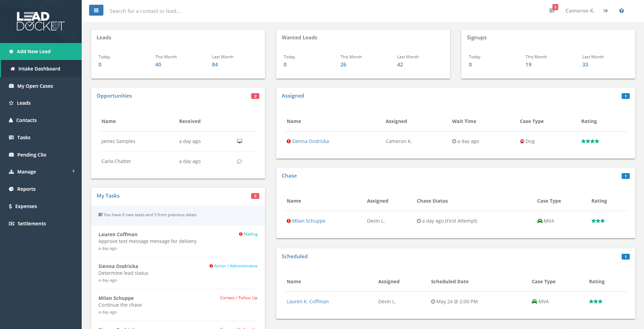The image size is (644, 329).
Task: Open the Milan Schuppe lead link
Action: point(308,221)
